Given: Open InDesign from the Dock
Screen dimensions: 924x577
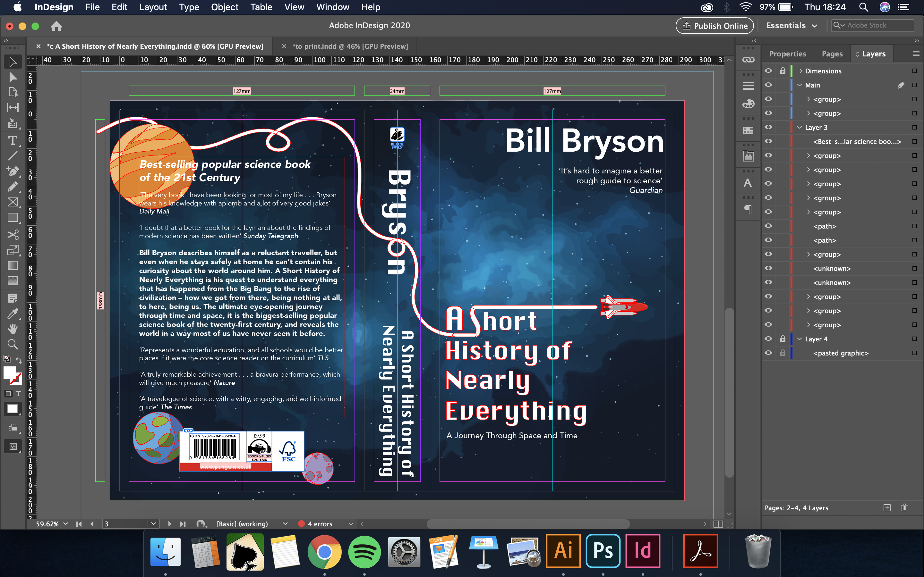Looking at the screenshot, I should tap(643, 551).
